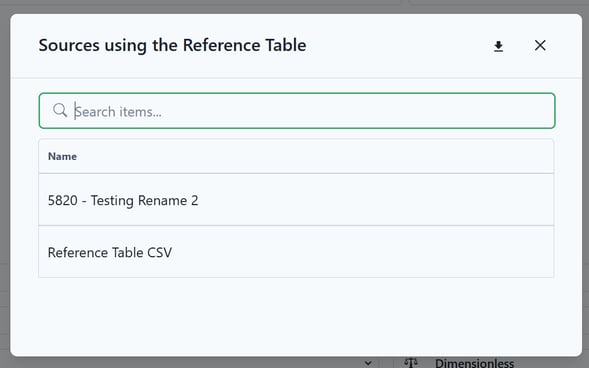
Task: Click the dimmed strip above the dialog
Action: click(294, 6)
